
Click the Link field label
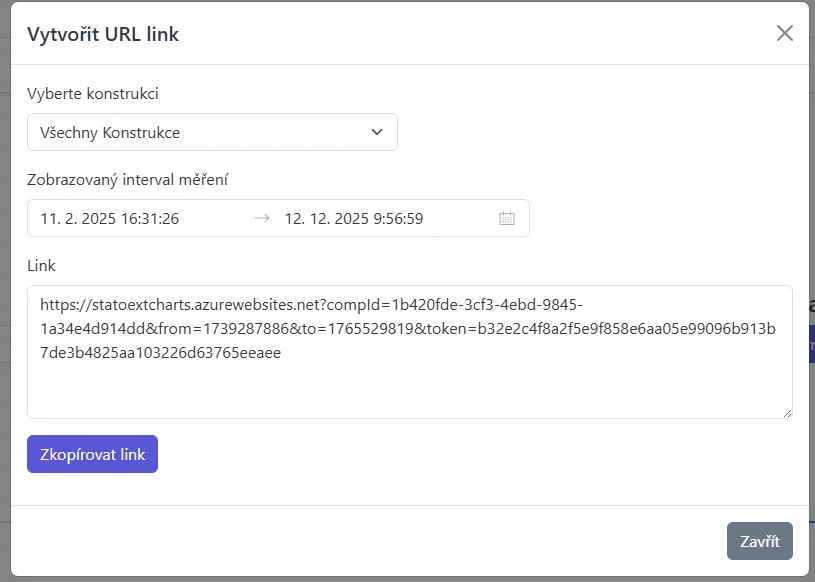42,266
